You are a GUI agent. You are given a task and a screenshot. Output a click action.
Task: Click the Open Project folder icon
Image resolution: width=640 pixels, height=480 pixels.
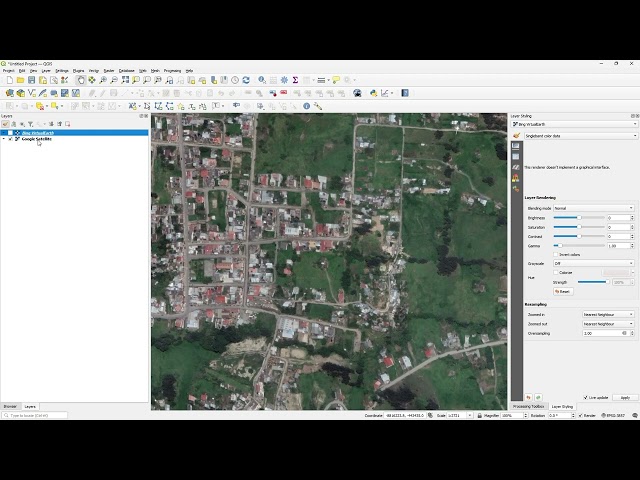20,80
